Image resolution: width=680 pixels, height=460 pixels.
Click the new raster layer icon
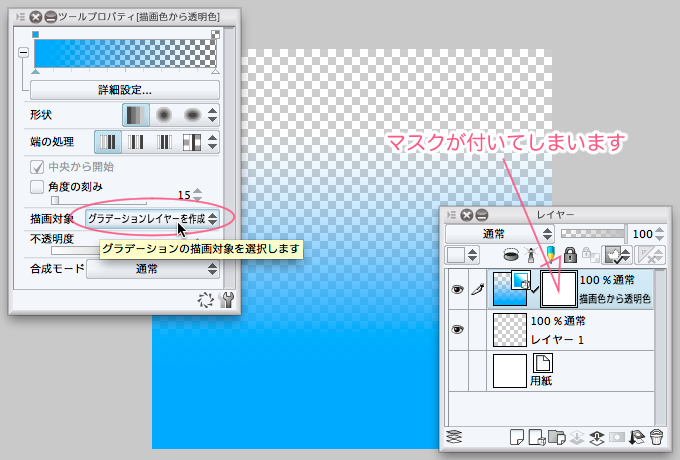click(518, 437)
